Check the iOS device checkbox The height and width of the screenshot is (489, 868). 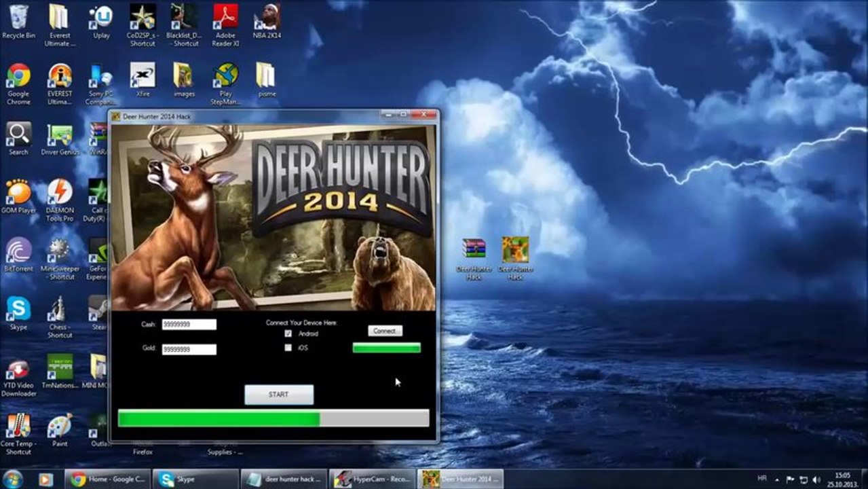[288, 348]
